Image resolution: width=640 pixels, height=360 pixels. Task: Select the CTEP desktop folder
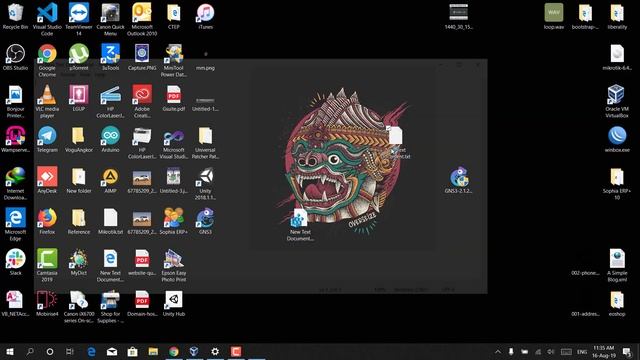(x=174, y=16)
